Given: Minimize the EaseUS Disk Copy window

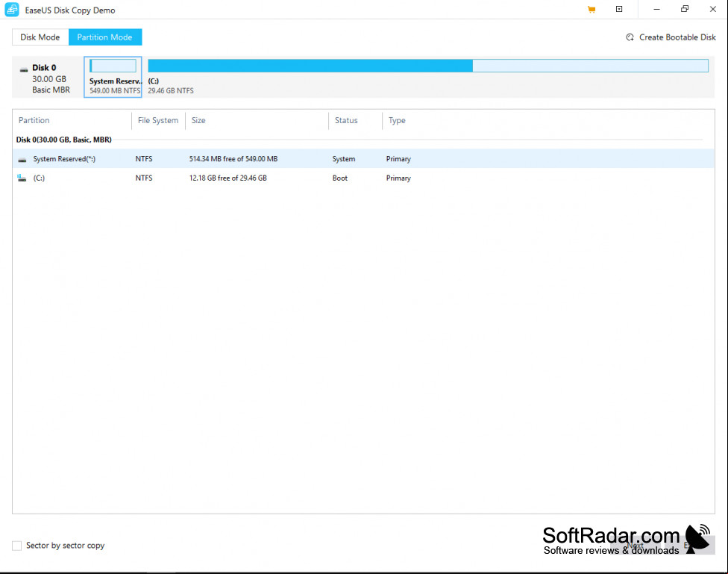Looking at the screenshot, I should pyautogui.click(x=656, y=9).
